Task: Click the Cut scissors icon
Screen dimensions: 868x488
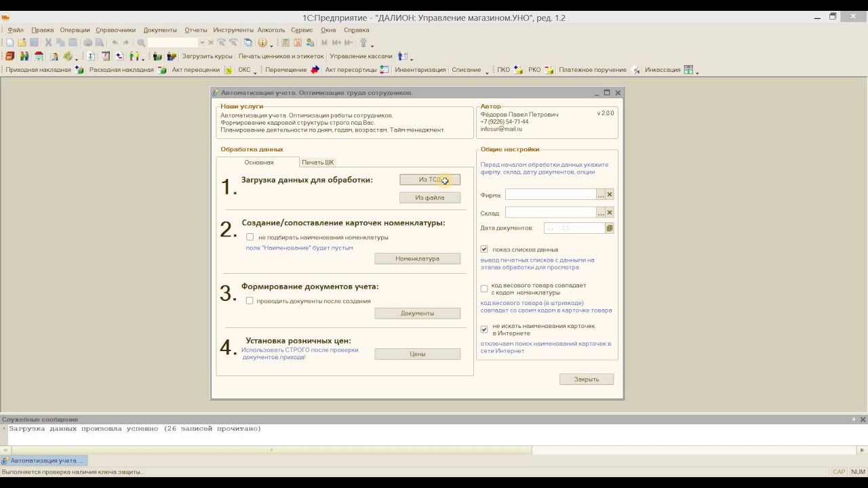Action: point(48,43)
